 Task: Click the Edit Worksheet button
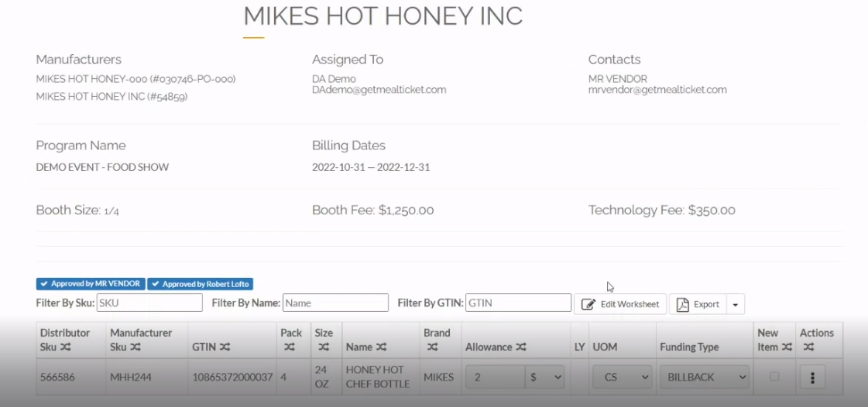620,304
